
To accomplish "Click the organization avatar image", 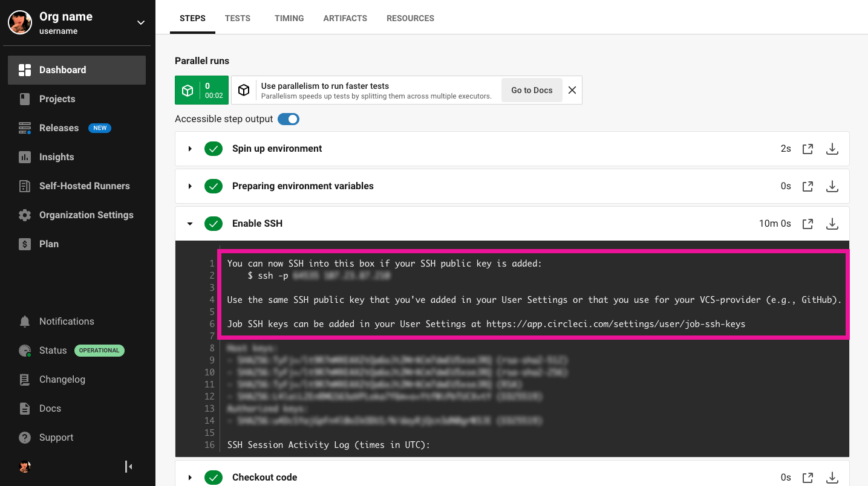I will click(x=20, y=22).
